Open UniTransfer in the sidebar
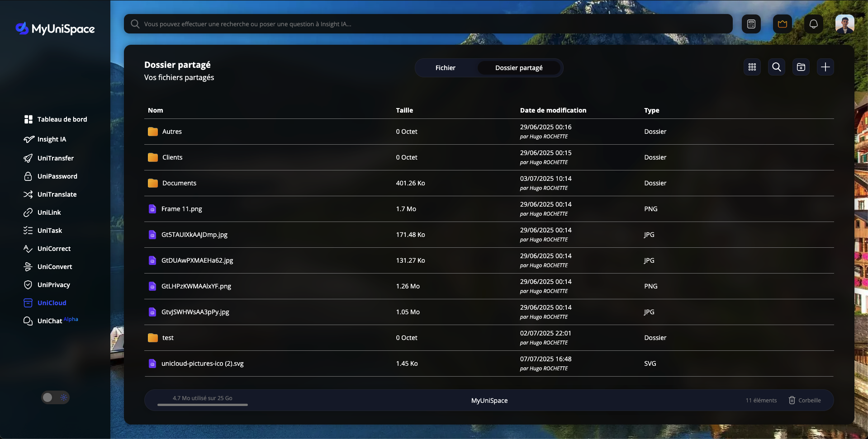This screenshot has width=868, height=439. coord(55,158)
